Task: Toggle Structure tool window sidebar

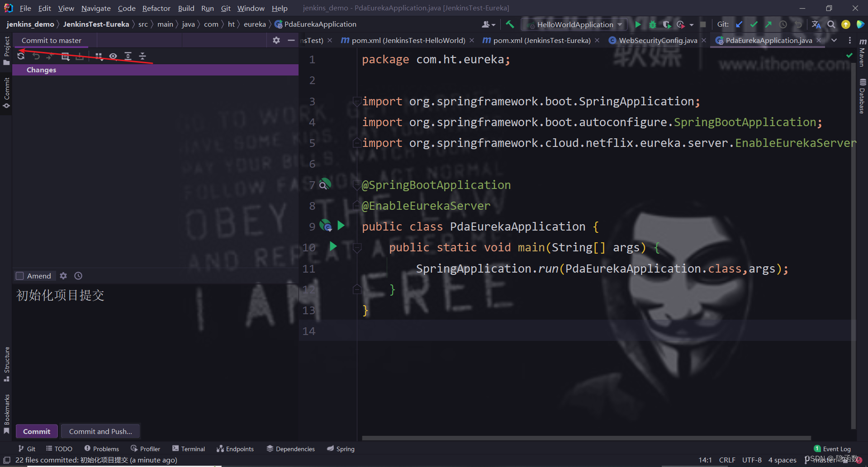Action: pos(6,364)
